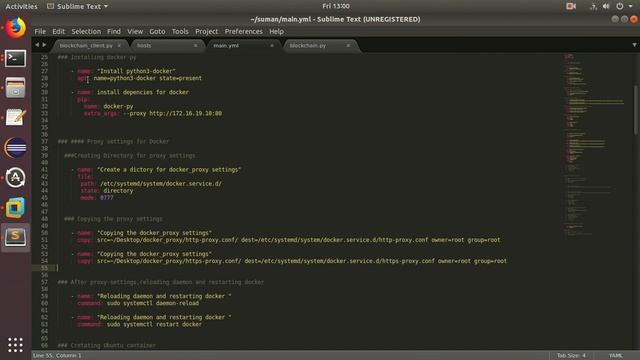Open the VMware dock icon

[x=16, y=207]
